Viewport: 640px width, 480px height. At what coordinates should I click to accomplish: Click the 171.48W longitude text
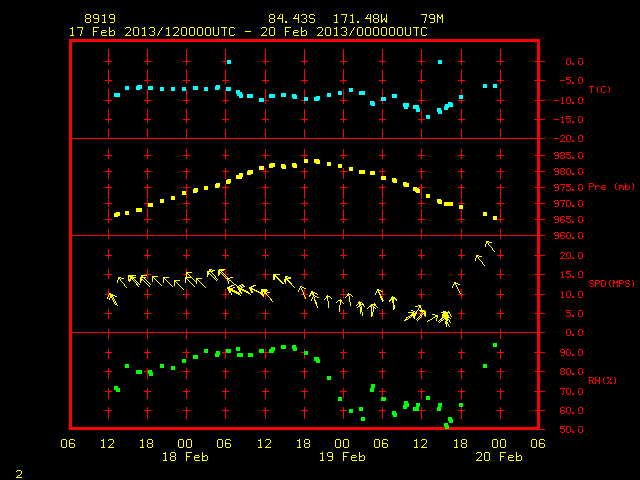click(x=360, y=19)
